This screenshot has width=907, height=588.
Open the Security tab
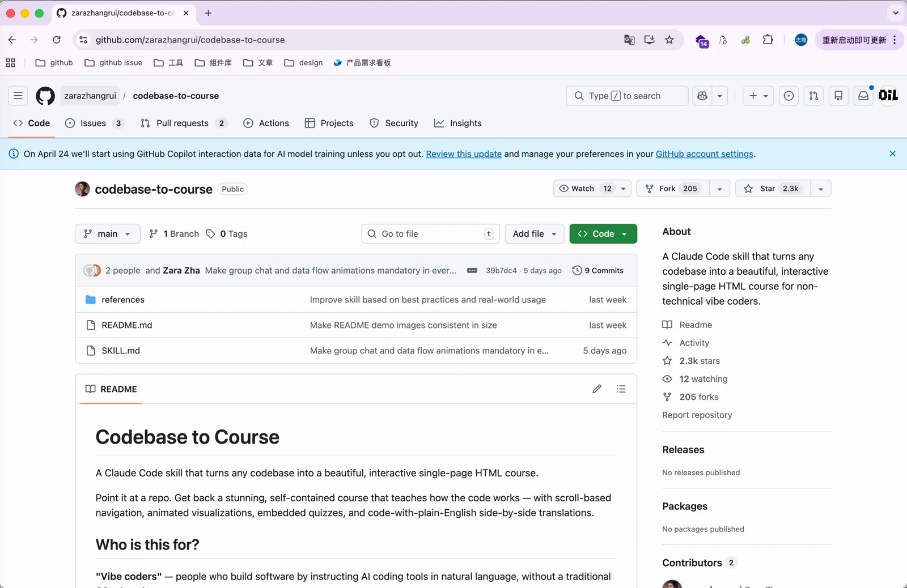click(393, 123)
